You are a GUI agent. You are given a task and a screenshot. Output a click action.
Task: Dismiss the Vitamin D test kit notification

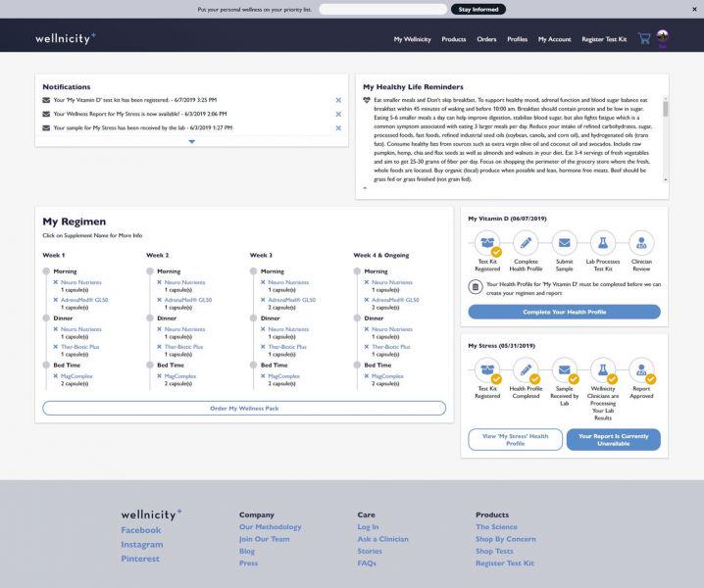click(x=338, y=100)
